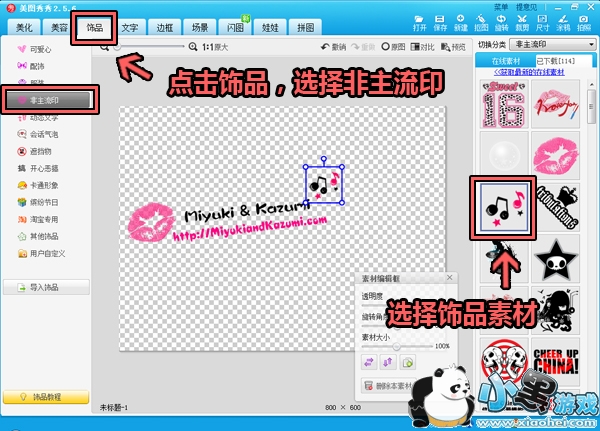The image size is (600, 431).
Task: Choose the music notes sticker thumbnail
Action: 504,207
